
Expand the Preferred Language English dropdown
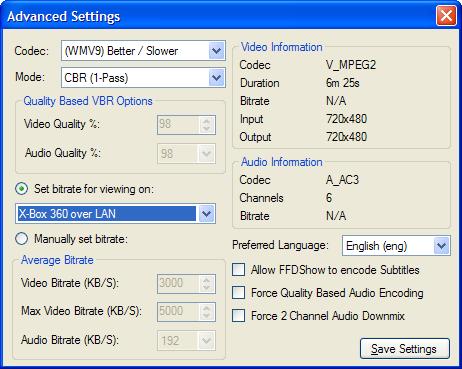coord(442,246)
